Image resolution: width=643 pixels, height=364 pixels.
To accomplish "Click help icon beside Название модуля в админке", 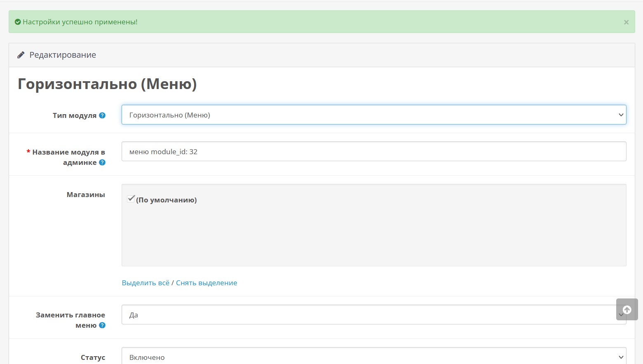I will [102, 162].
